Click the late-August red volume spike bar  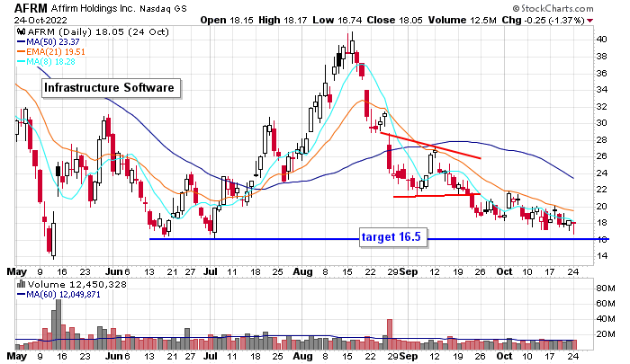pos(389,334)
